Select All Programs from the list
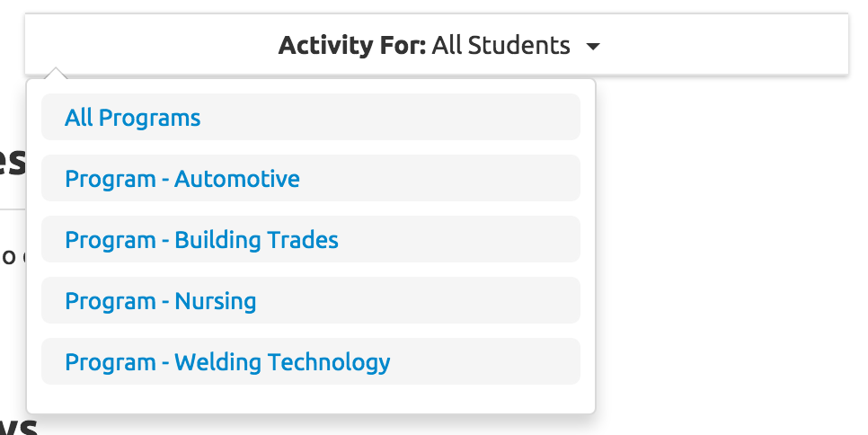 point(133,118)
